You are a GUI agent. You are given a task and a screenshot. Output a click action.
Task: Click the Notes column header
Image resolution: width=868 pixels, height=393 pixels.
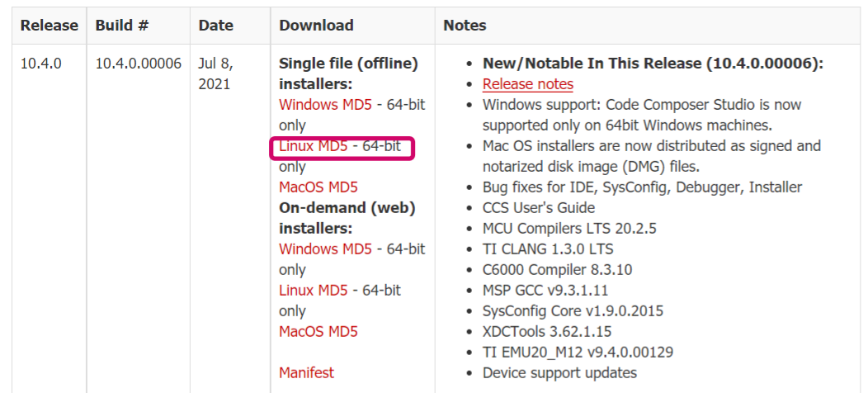click(x=465, y=26)
